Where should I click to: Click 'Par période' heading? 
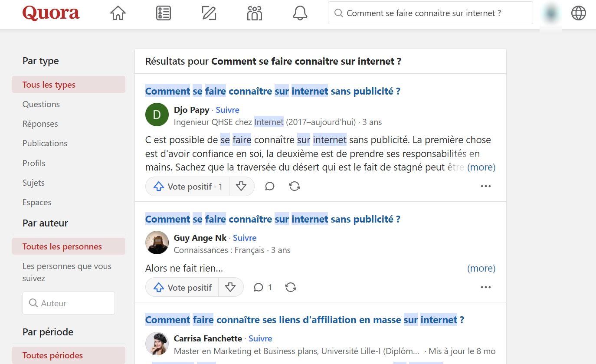pos(48,332)
